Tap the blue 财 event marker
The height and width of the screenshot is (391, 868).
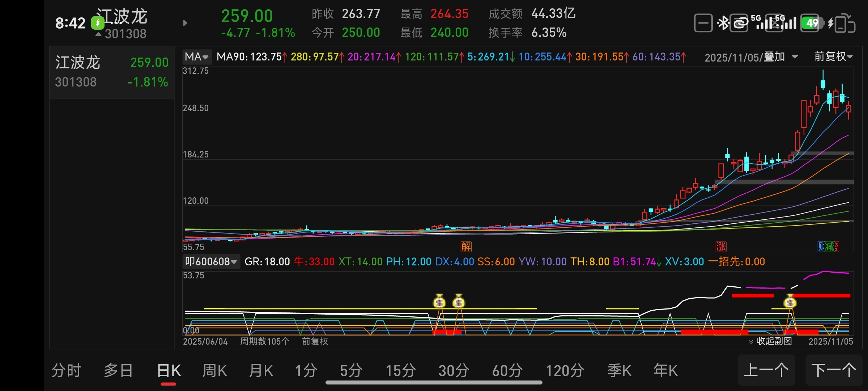821,247
